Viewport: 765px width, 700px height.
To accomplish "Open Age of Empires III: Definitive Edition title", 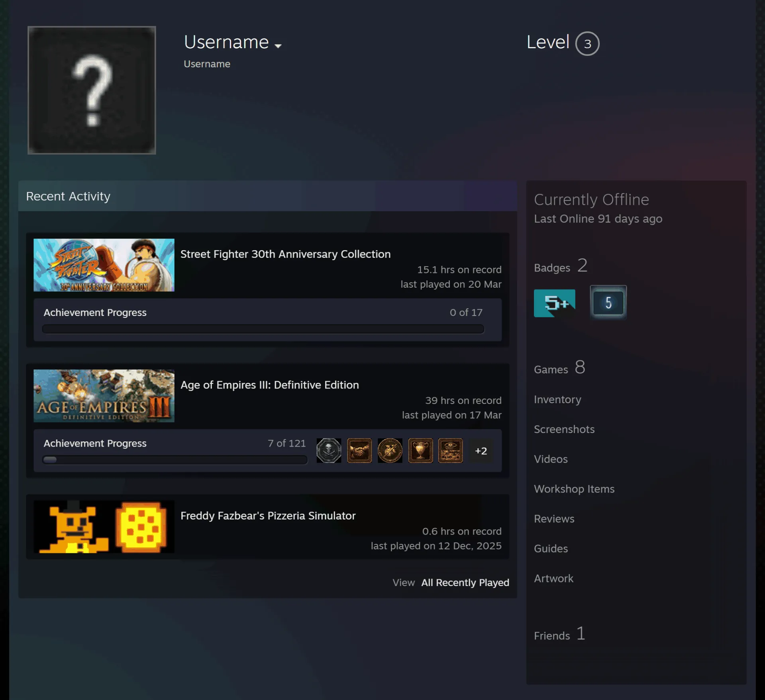I will coord(270,385).
